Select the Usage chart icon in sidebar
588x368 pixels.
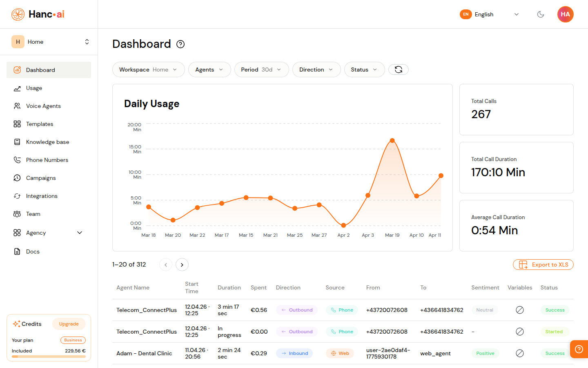17,88
